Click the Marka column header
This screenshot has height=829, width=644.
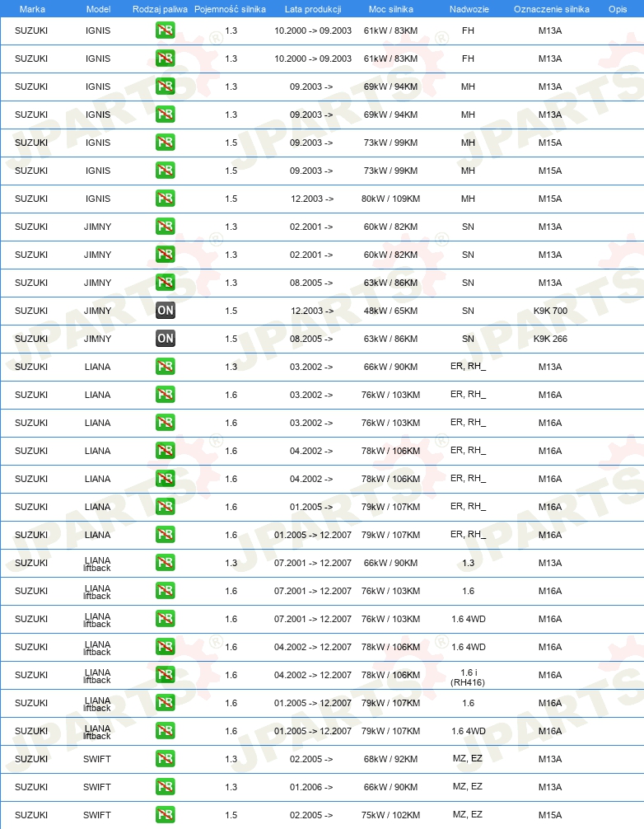[32, 9]
